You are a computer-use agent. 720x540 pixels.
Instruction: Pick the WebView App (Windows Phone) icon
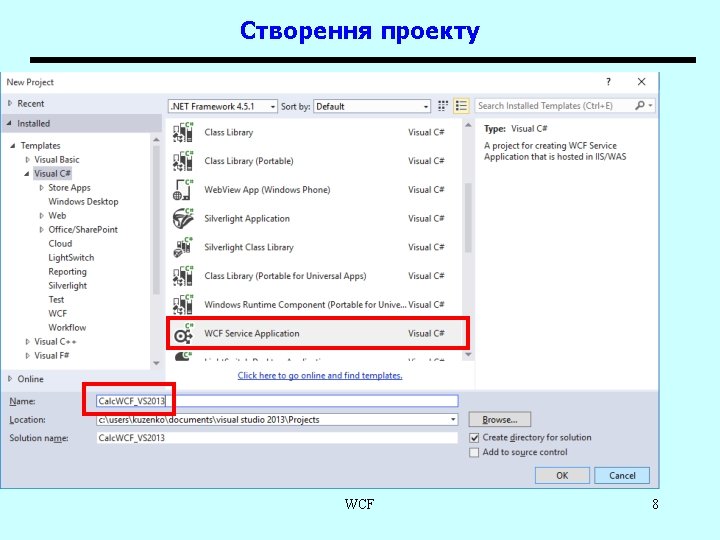click(x=183, y=190)
